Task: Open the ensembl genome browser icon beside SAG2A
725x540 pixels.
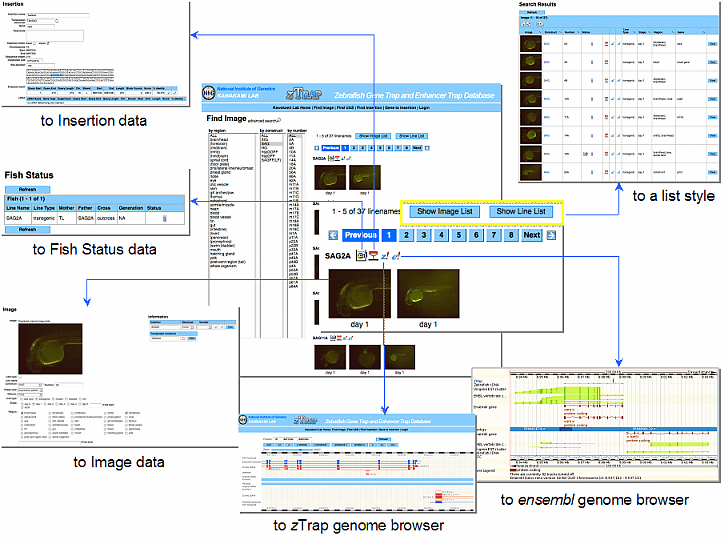Action: tap(396, 257)
